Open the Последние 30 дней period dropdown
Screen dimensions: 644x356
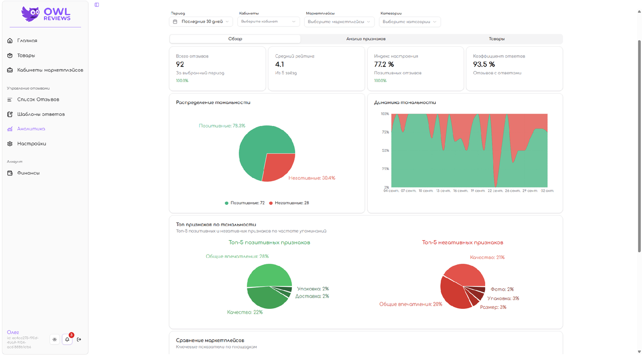[x=201, y=22]
